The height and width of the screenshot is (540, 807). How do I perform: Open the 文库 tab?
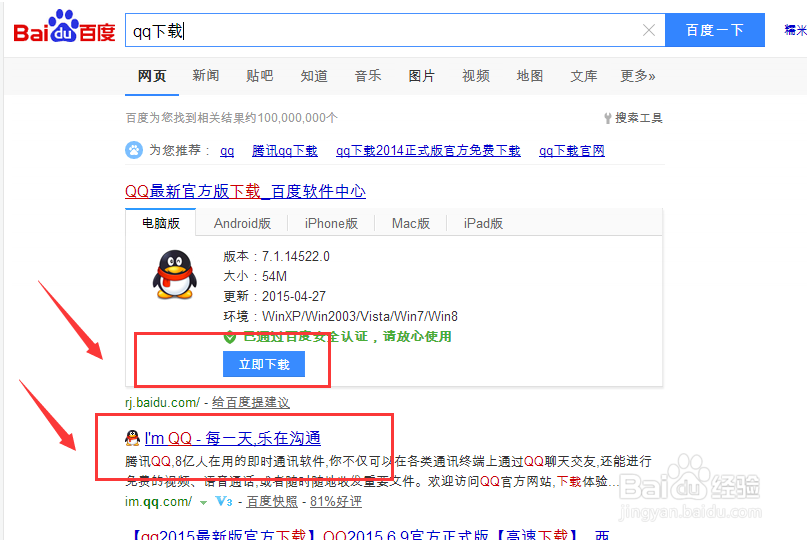pos(584,76)
